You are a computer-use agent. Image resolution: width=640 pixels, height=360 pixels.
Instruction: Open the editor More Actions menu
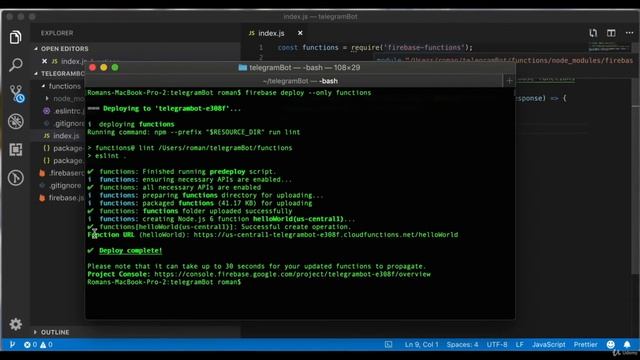point(629,33)
